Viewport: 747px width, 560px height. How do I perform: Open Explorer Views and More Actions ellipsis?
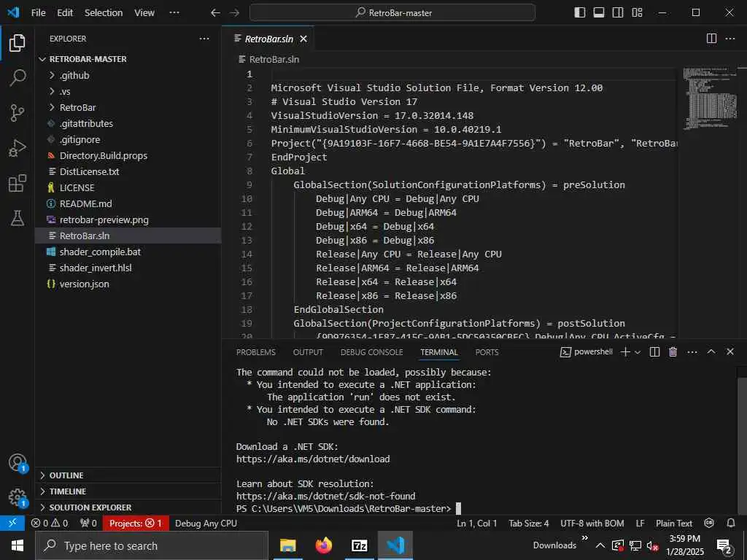204,39
